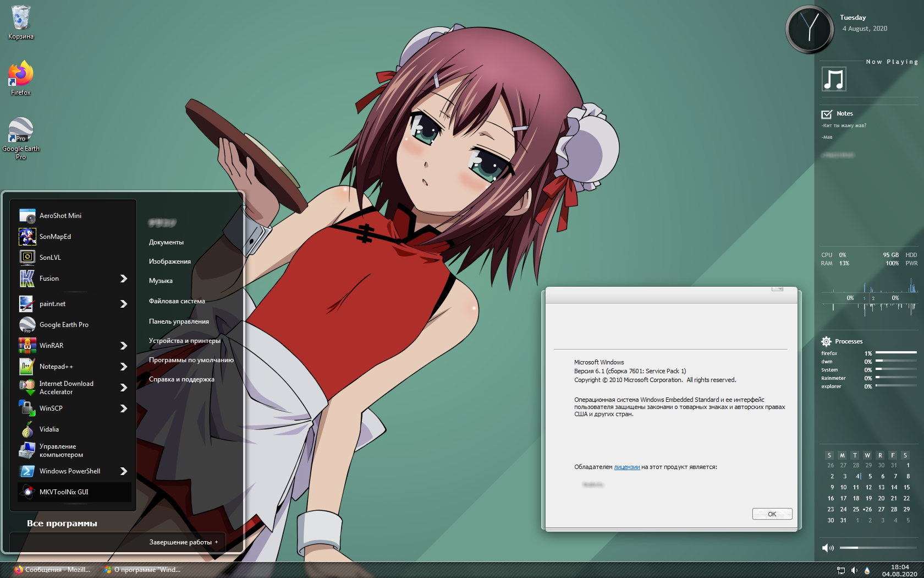Image resolution: width=924 pixels, height=578 pixels.
Task: Open Google Earth Pro desktop shortcut
Action: click(x=21, y=138)
